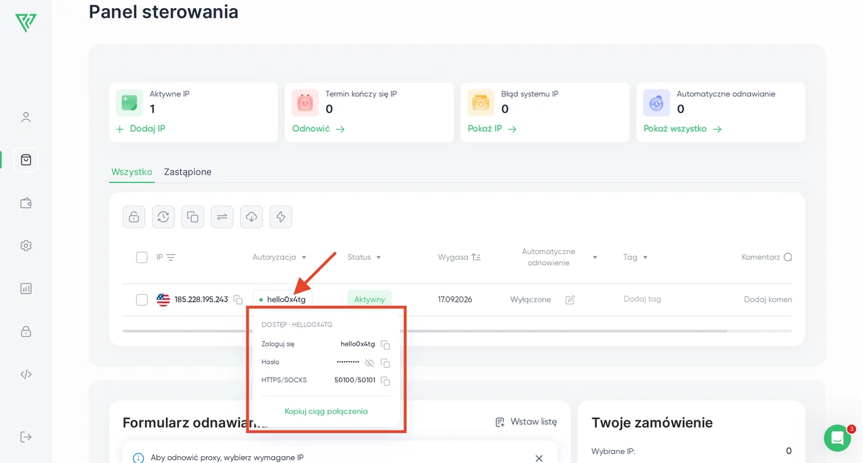The image size is (868, 463).
Task: Click the 50100/50101 port value
Action: [355, 380]
